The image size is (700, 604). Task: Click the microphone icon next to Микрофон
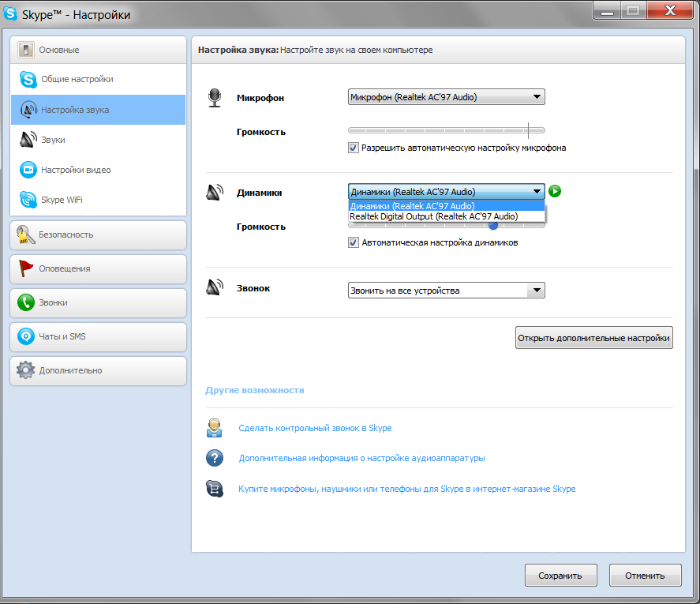point(215,98)
